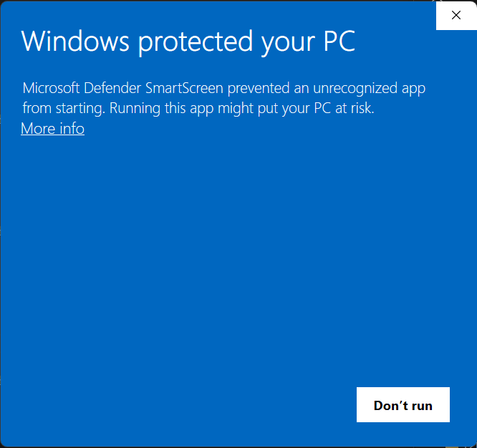477x448 pixels.
Task: Open the underlined More info hyperlink
Action: click(52, 129)
